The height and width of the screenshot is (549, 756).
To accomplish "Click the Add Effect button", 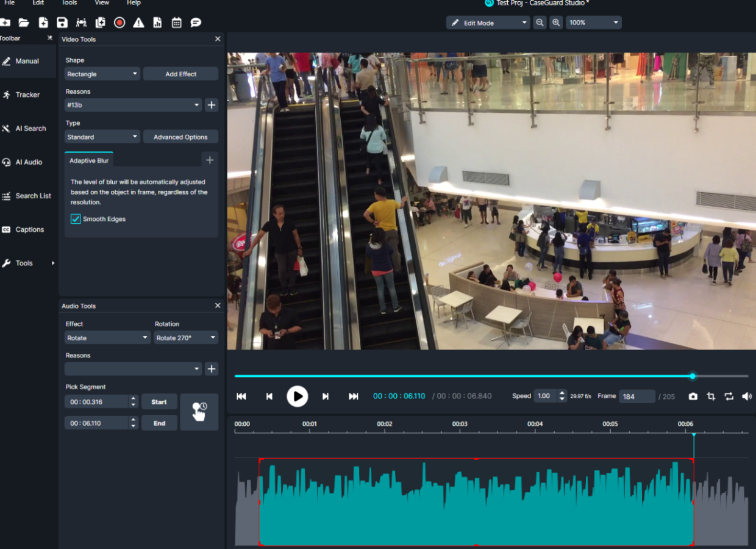I will (180, 74).
